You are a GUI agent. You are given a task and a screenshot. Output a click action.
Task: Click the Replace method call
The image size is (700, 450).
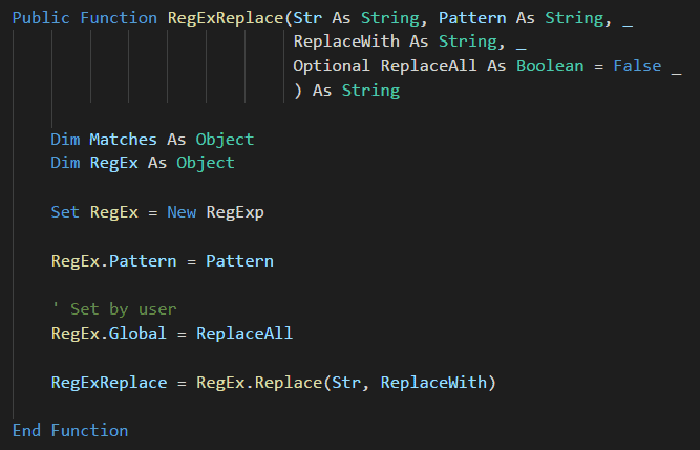tap(288, 383)
